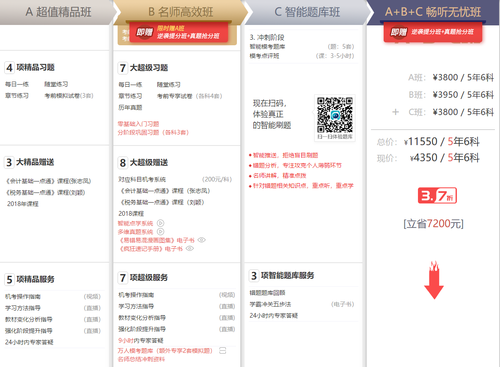Open the C 智能题库班 tab
This screenshot has width=500, height=367.
click(x=307, y=12)
